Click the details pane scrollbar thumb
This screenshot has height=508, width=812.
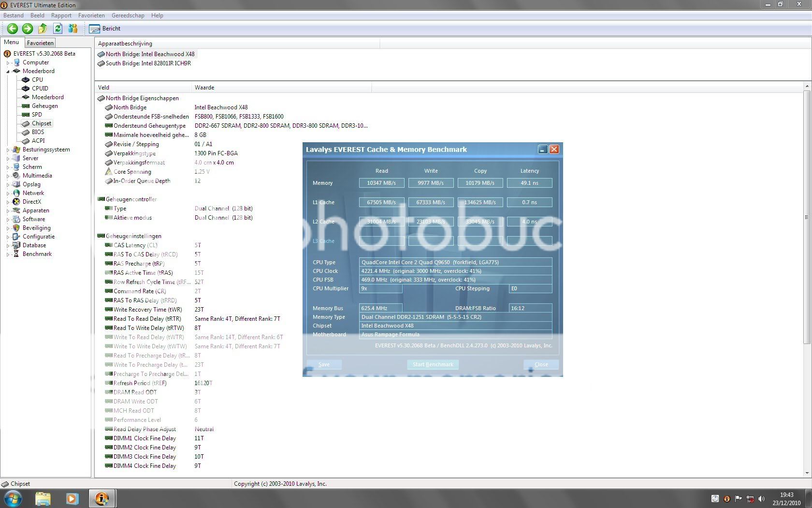coord(807,217)
